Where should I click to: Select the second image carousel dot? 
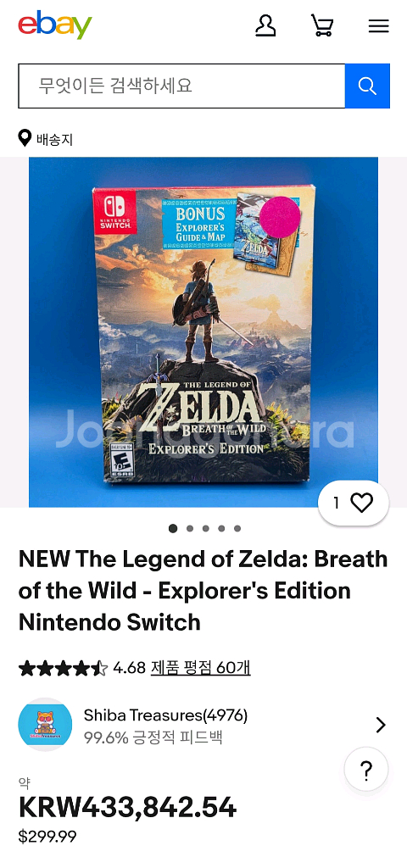pyautogui.click(x=190, y=528)
